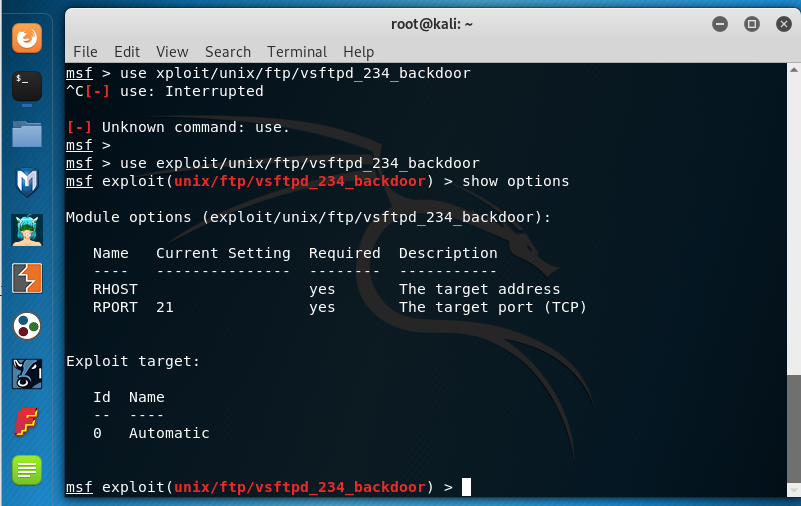This screenshot has width=801, height=506.
Task: Open the Help menu
Action: click(358, 52)
